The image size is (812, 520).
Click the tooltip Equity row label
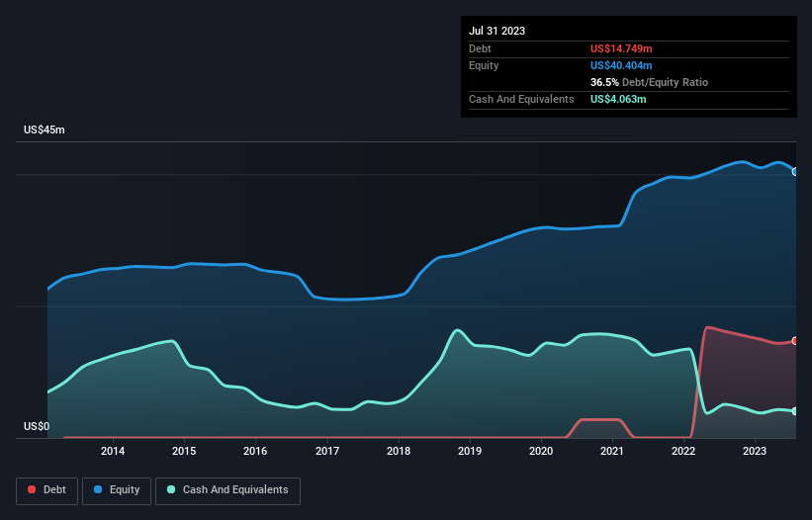pos(484,65)
